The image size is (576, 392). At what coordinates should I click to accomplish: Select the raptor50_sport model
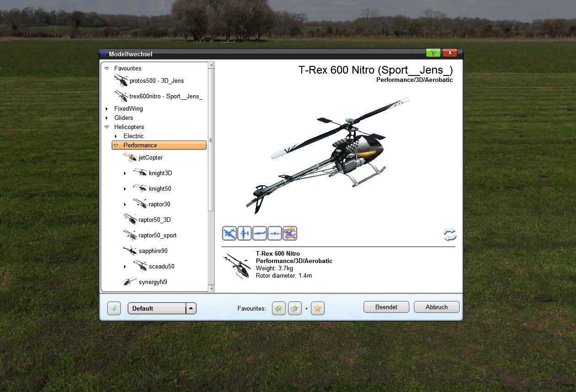coord(158,236)
